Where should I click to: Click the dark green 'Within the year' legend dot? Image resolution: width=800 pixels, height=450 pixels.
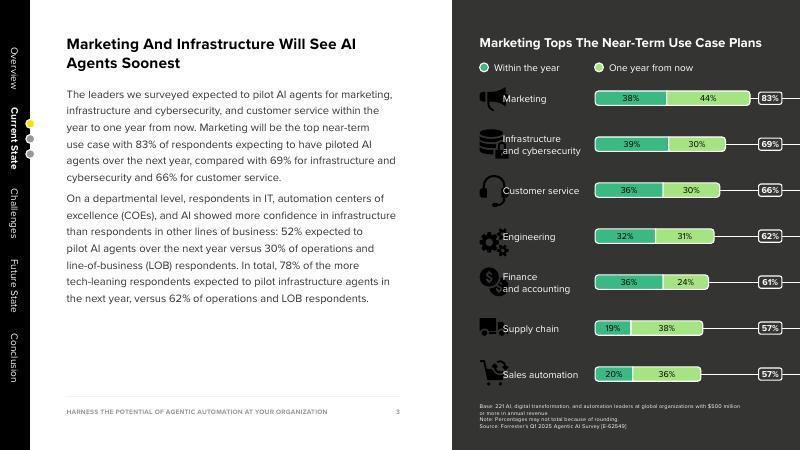click(485, 68)
